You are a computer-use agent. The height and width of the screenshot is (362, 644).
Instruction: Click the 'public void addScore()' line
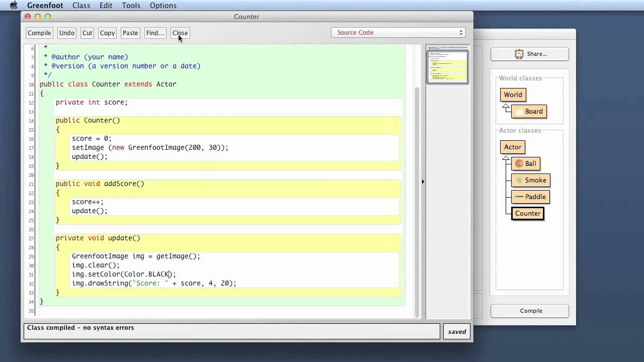tap(100, 184)
